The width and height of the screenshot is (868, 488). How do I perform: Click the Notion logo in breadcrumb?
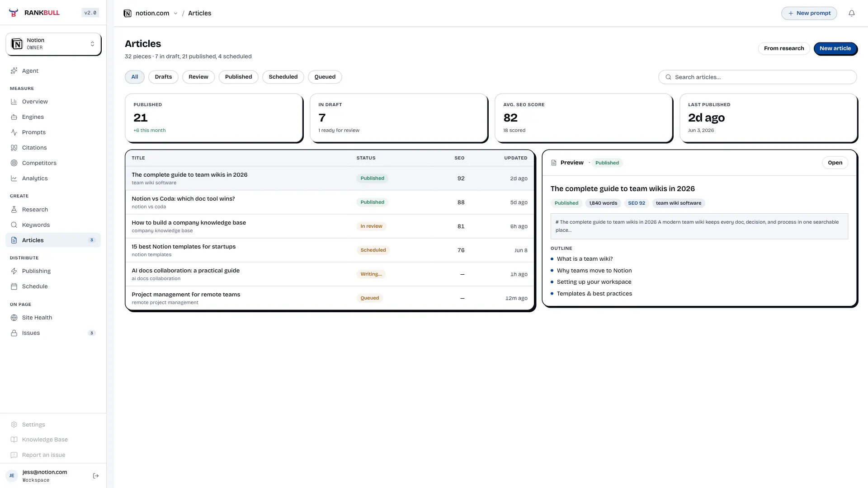[x=127, y=14]
